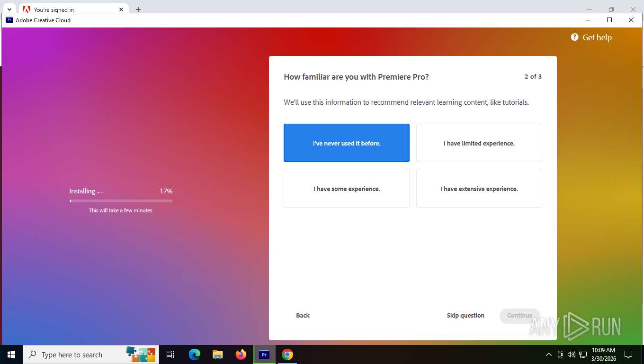The height and width of the screenshot is (364, 644).
Task: Click the Adobe logo favicon on the tab
Action: click(27, 9)
